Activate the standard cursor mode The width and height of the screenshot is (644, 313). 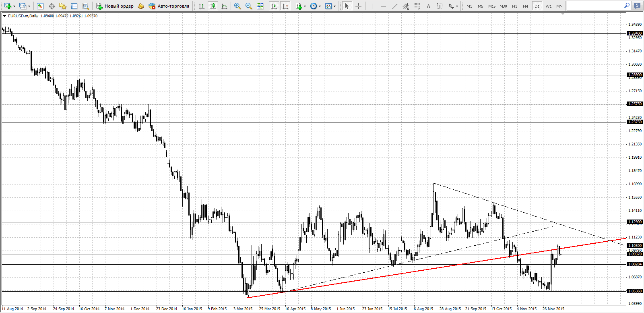click(347, 6)
